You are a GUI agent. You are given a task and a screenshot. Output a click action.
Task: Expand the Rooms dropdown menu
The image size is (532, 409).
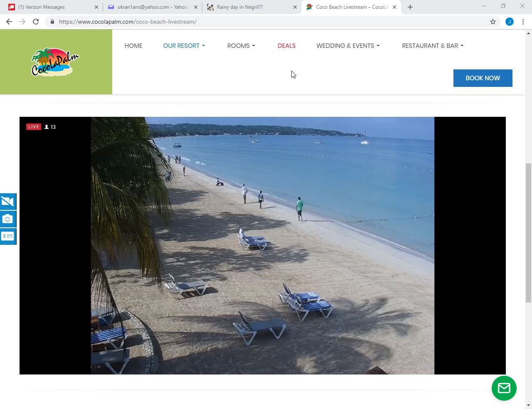click(x=241, y=46)
